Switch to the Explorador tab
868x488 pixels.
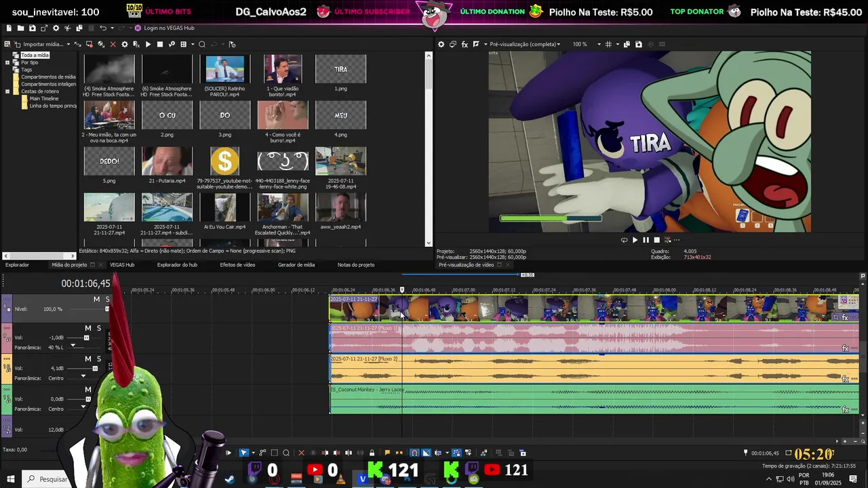tap(18, 265)
